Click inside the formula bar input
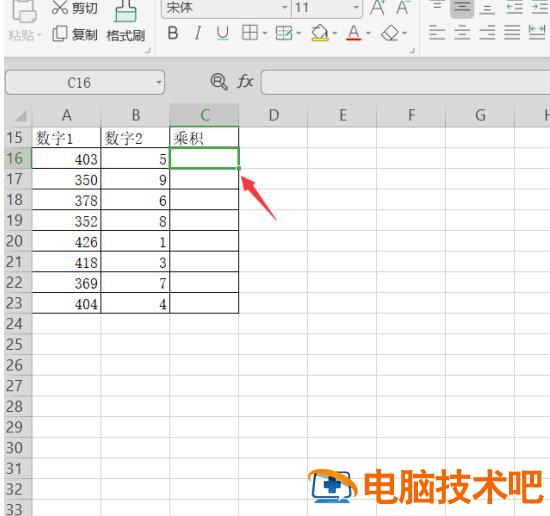 coord(405,82)
